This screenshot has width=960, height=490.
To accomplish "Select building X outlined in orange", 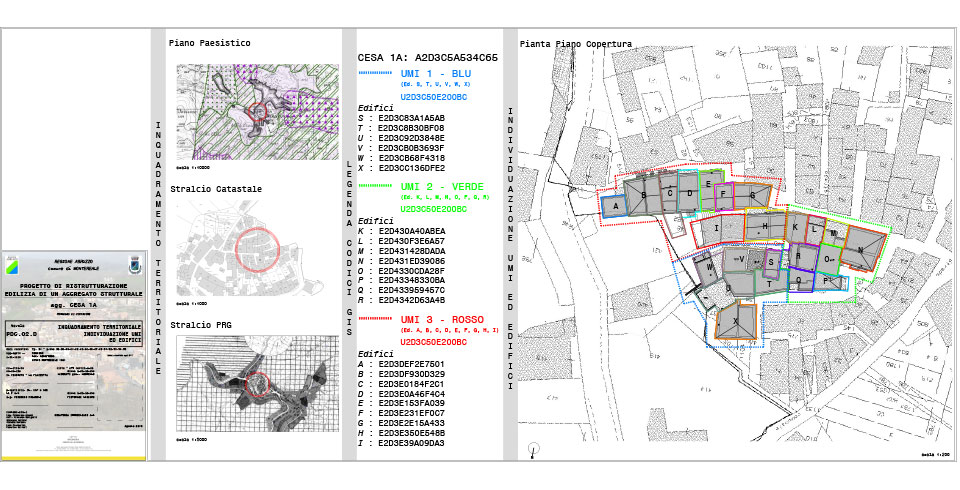I will 737,322.
